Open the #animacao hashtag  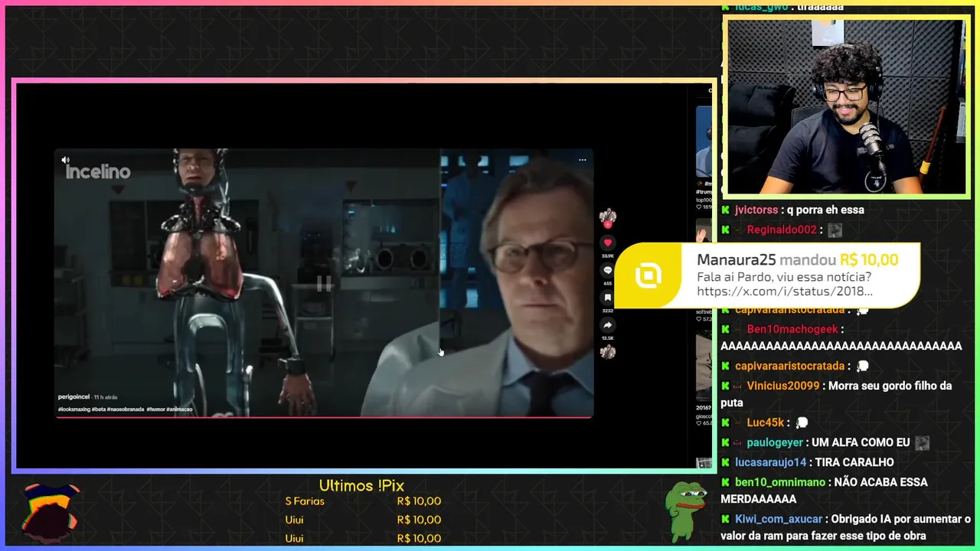(179, 409)
